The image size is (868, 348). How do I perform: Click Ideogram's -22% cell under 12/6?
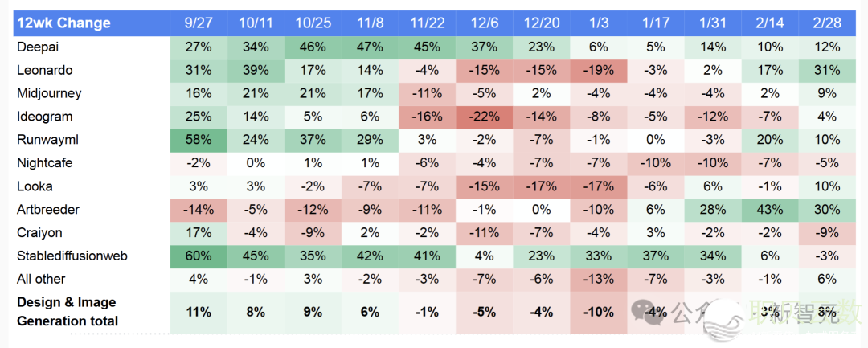click(485, 117)
